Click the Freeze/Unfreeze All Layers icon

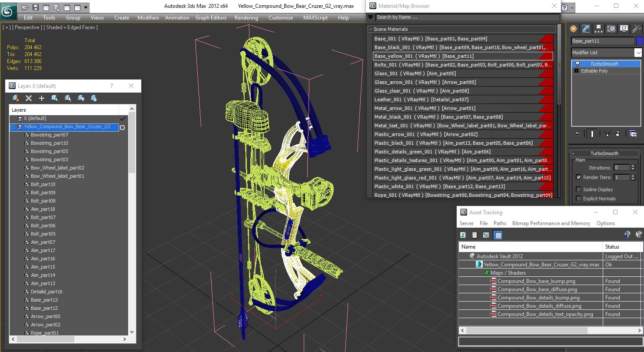click(x=93, y=98)
